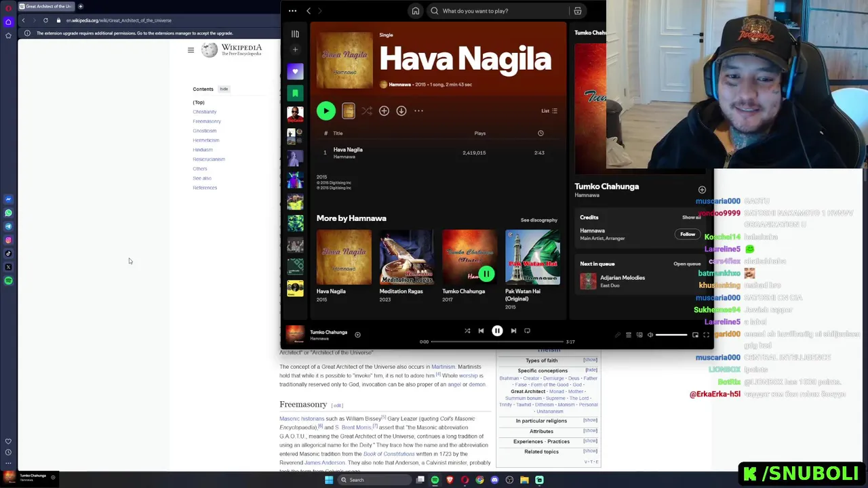Save Hava Nagila to Your Library
Viewport: 868px width, 488px height.
click(384, 110)
